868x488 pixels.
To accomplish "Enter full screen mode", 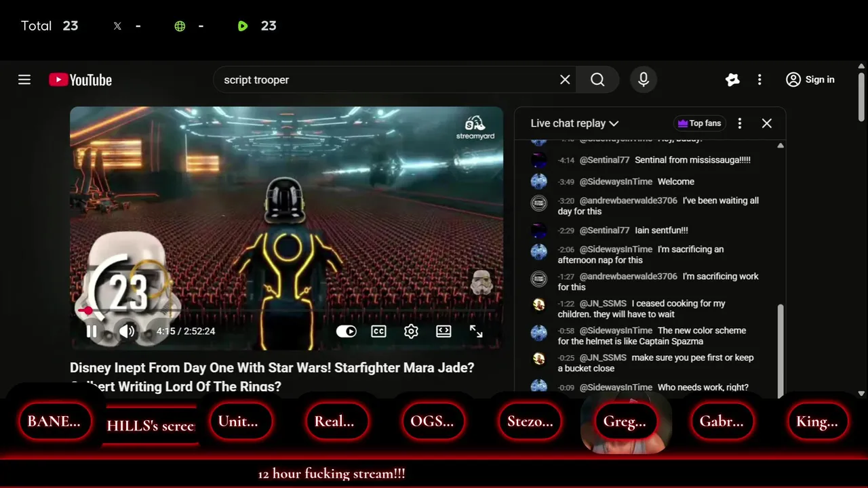I will click(x=476, y=331).
